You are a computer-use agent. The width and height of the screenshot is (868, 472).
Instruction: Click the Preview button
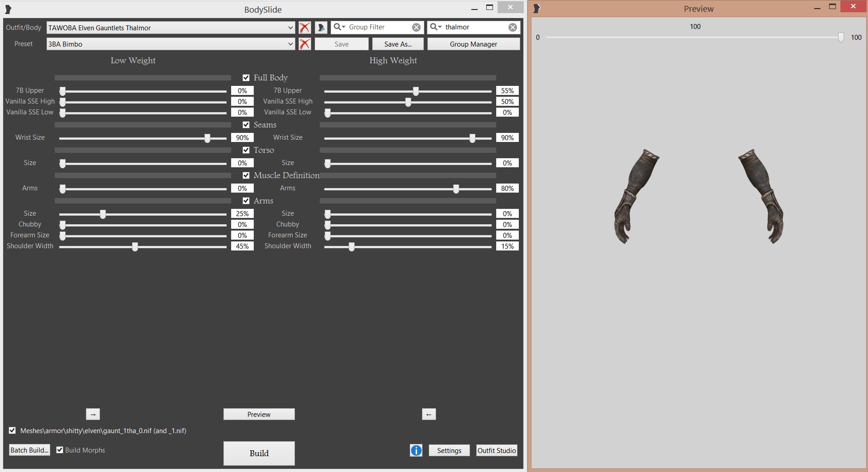259,414
